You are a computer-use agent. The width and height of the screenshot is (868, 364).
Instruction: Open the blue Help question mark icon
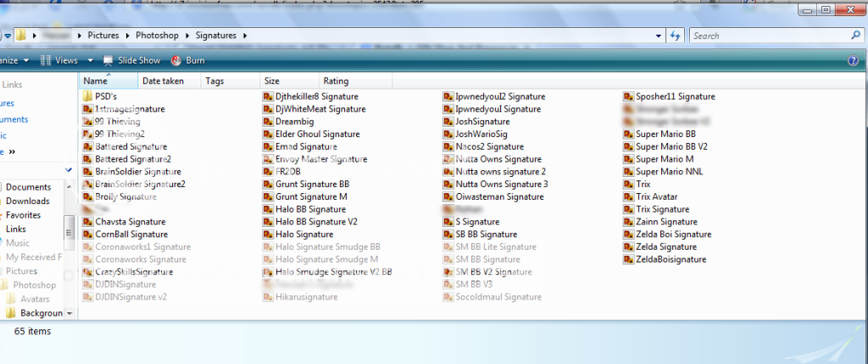(x=853, y=61)
